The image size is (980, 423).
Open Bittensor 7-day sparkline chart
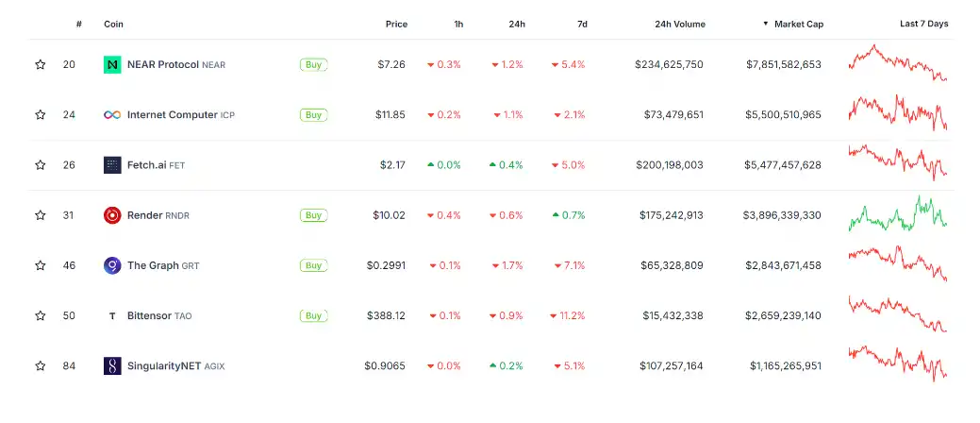click(898, 313)
